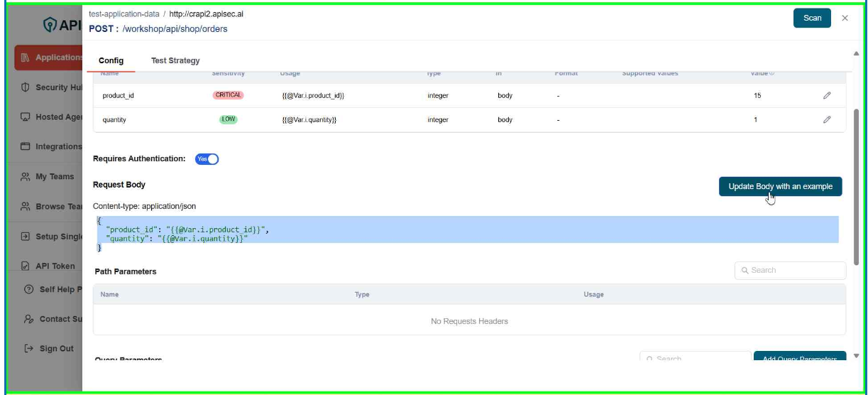Click the My Teams people icon
Viewport: 868px width, 395px height.
click(26, 177)
